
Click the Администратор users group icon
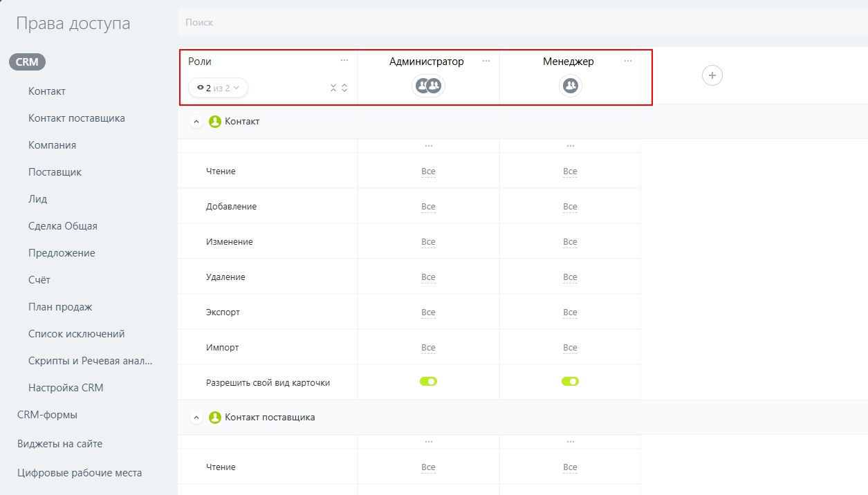(x=428, y=86)
